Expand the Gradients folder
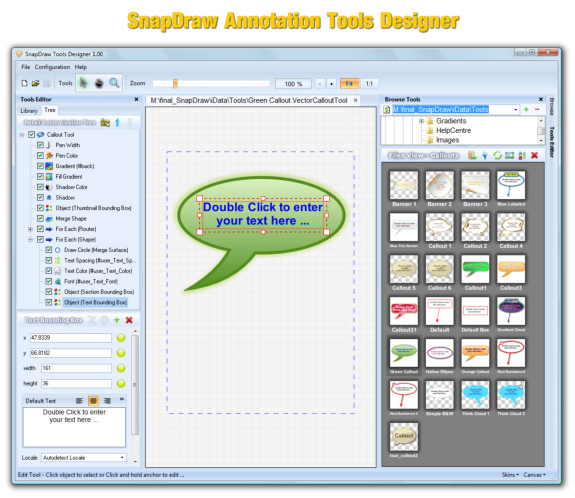The image size is (575, 498). pos(421,121)
